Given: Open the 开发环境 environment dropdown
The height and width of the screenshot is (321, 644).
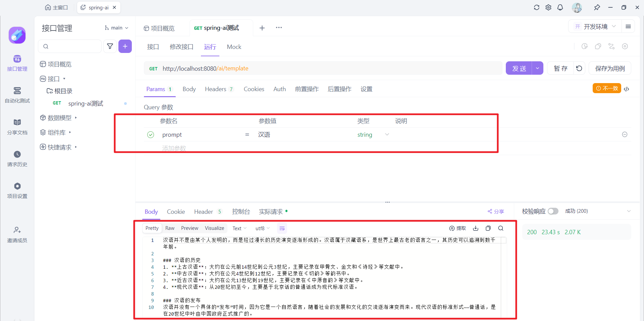Looking at the screenshot, I should (595, 26).
